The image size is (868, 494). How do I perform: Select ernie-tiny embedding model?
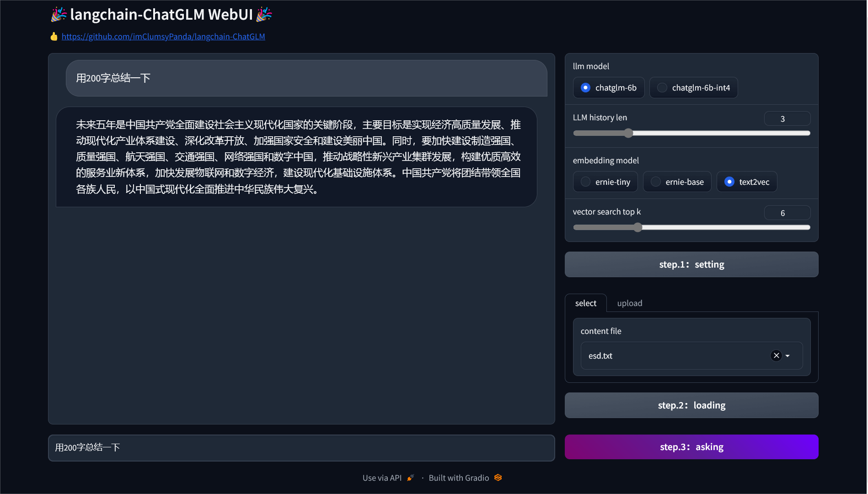pos(585,182)
